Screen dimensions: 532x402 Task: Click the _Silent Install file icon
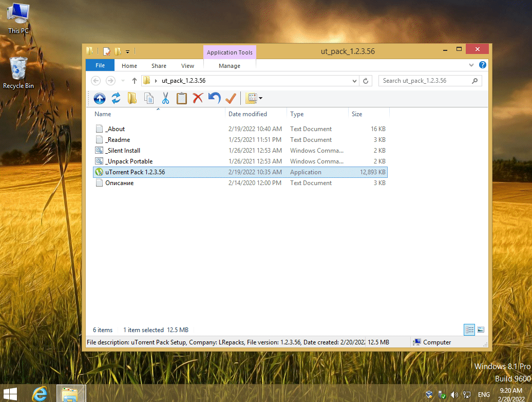click(x=99, y=151)
